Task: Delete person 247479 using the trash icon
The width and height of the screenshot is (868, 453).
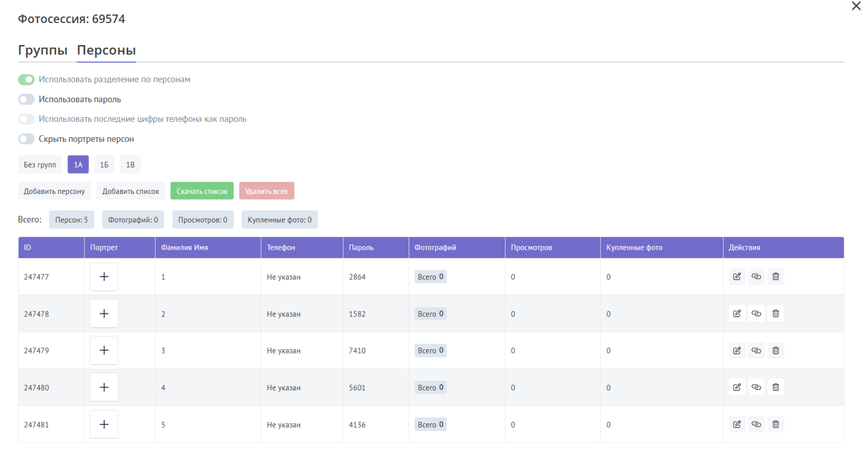Action: pos(776,350)
